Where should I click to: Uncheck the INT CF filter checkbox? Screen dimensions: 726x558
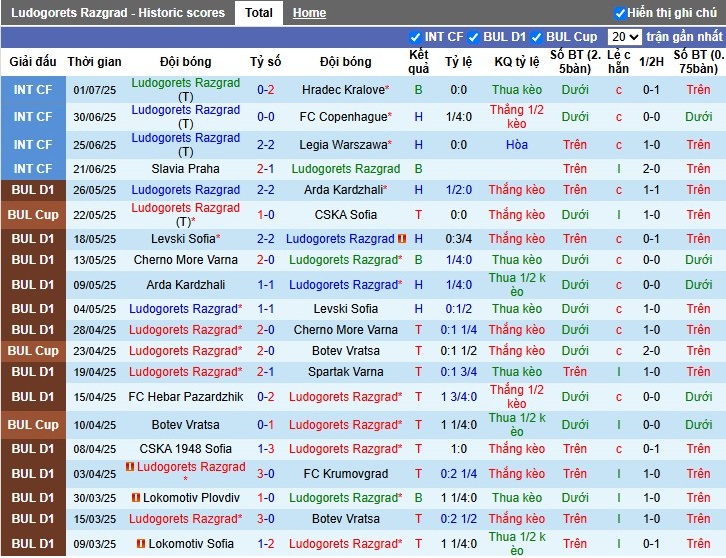[x=415, y=37]
